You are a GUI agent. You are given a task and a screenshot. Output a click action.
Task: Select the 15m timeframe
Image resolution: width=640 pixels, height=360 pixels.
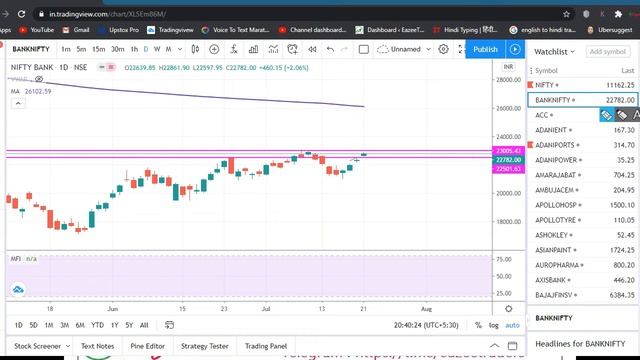point(98,49)
